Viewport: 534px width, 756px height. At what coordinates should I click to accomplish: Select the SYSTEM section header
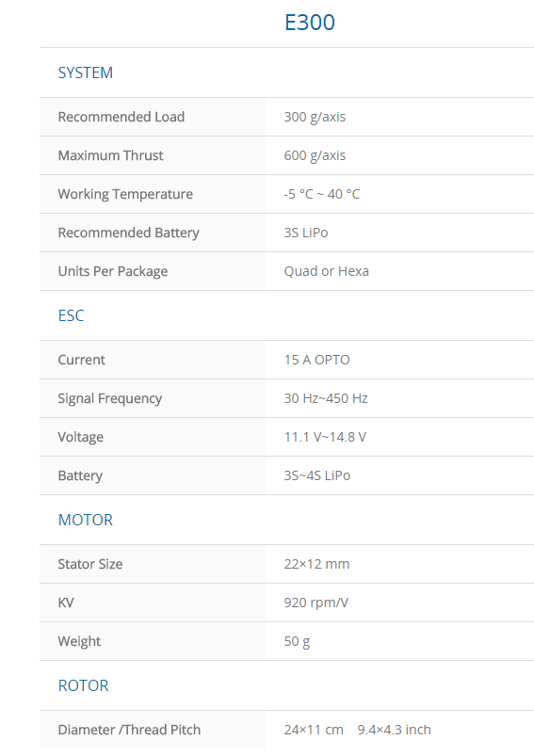click(x=86, y=72)
